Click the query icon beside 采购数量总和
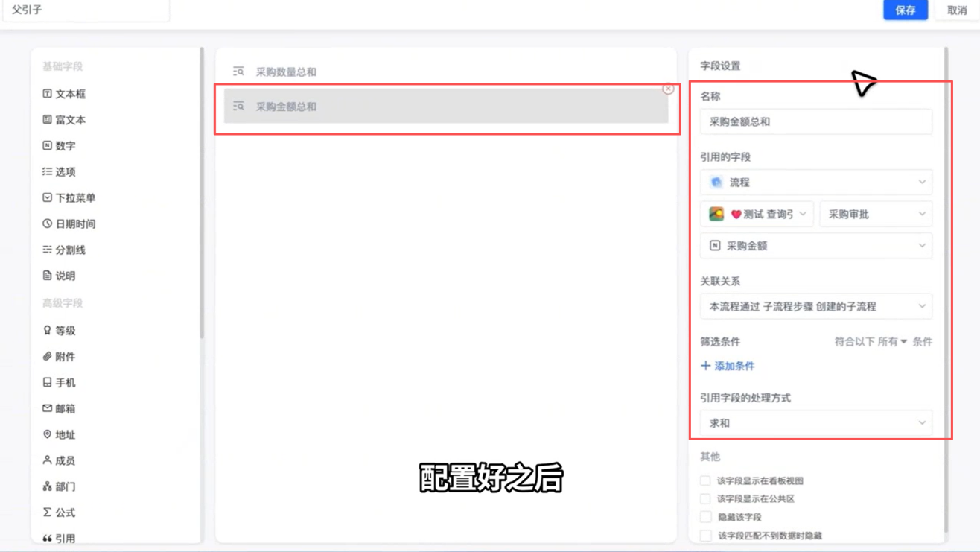Viewport: 980px width, 552px height. (x=238, y=72)
